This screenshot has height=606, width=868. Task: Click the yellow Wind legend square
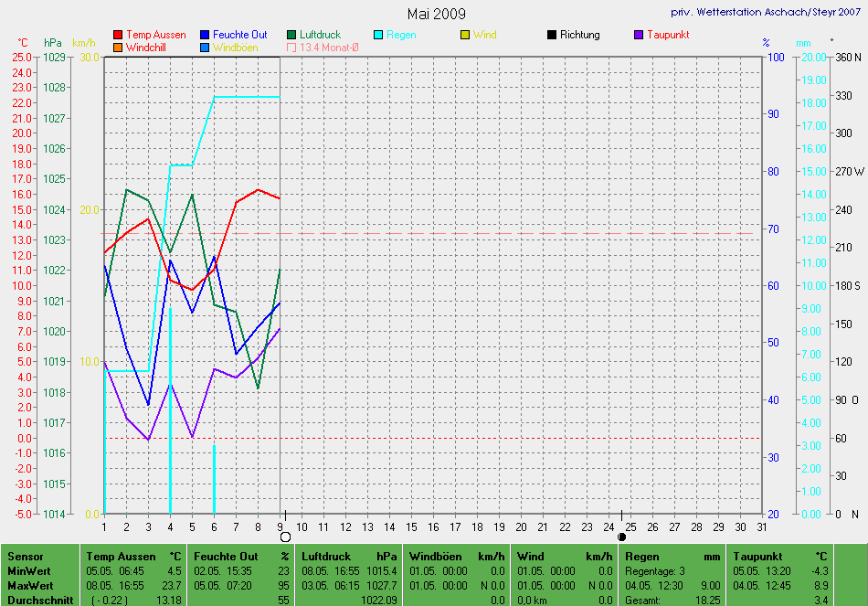465,35
